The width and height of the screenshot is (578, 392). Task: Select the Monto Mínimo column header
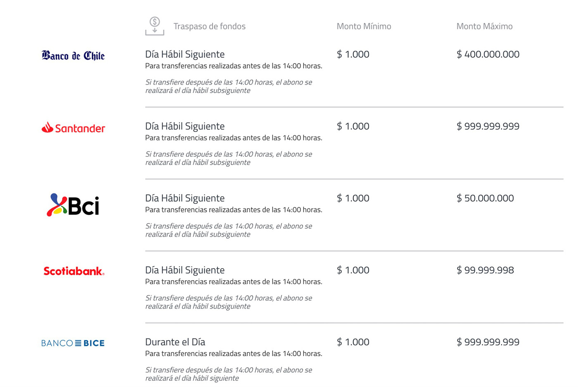[364, 26]
